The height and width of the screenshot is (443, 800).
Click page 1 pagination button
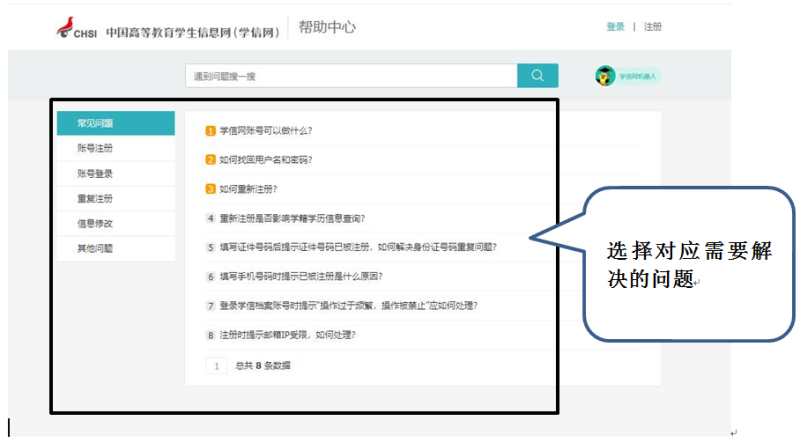pyautogui.click(x=216, y=366)
